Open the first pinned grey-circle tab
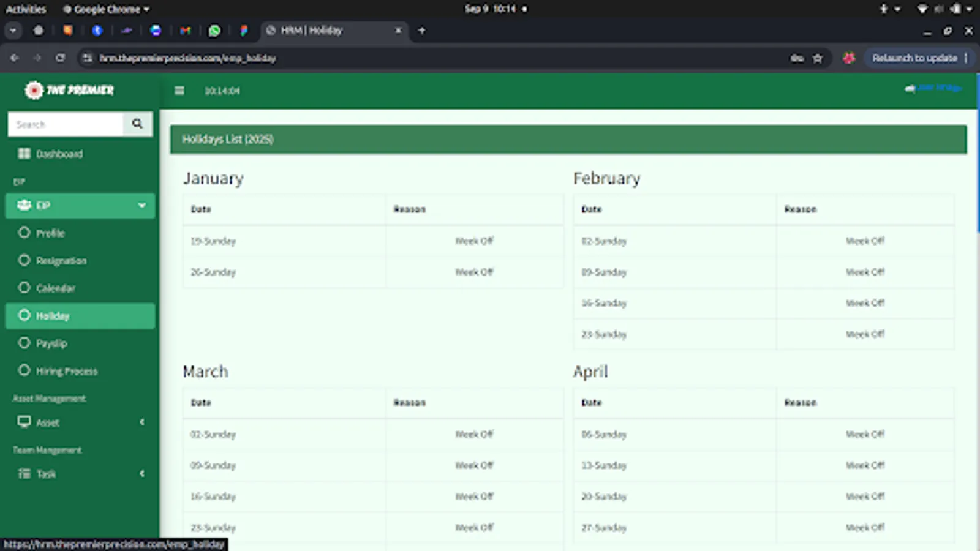980x551 pixels. (x=39, y=30)
